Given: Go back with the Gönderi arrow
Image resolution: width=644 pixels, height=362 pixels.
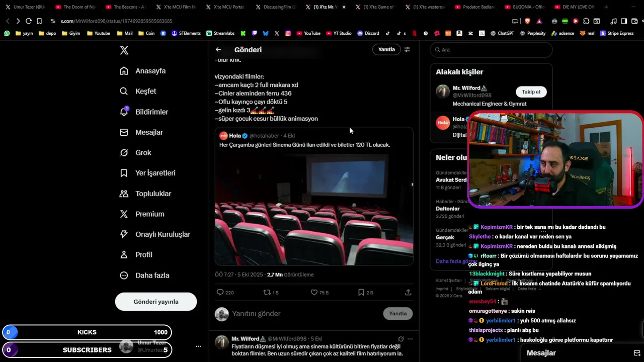Looking at the screenshot, I should click(218, 49).
